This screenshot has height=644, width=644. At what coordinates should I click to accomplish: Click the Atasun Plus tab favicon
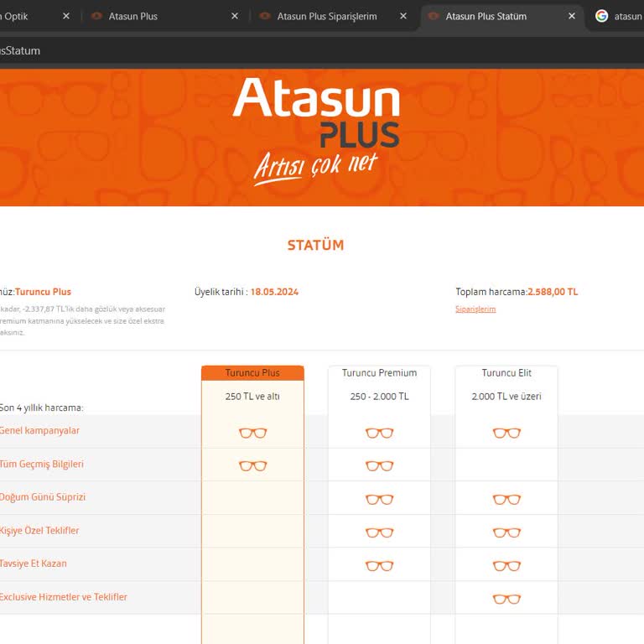pyautogui.click(x=96, y=16)
